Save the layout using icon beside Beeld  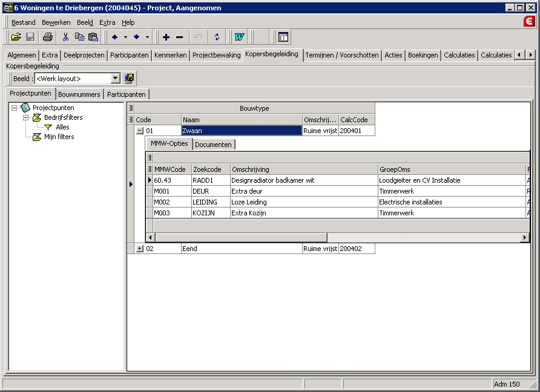pos(129,78)
